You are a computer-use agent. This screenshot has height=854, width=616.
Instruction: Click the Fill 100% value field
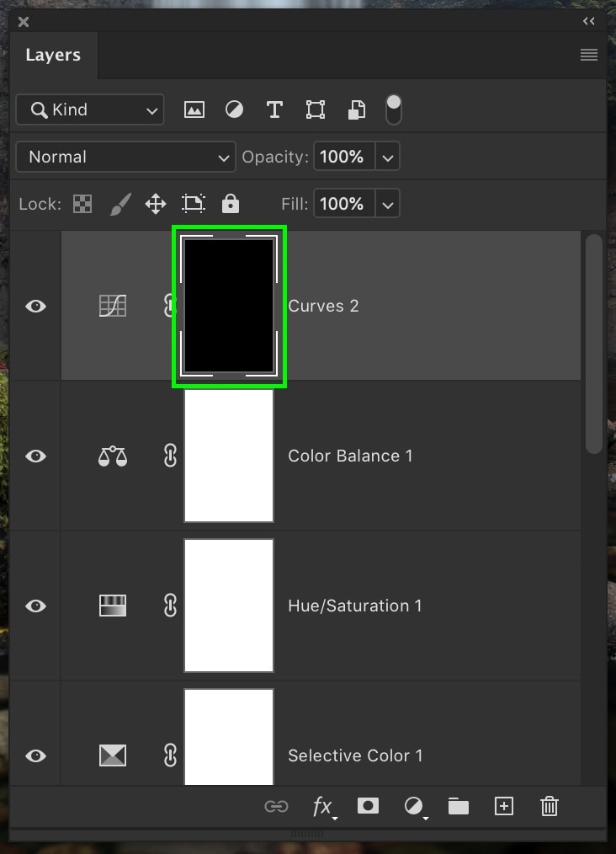point(344,204)
